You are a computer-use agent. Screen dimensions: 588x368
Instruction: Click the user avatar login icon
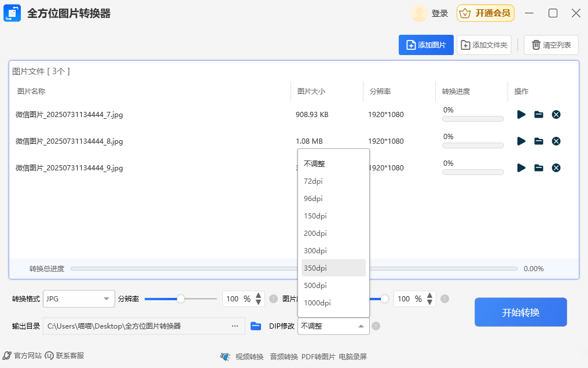(x=419, y=13)
